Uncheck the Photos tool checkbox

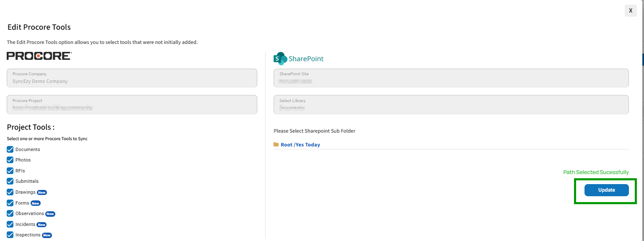pyautogui.click(x=10, y=160)
